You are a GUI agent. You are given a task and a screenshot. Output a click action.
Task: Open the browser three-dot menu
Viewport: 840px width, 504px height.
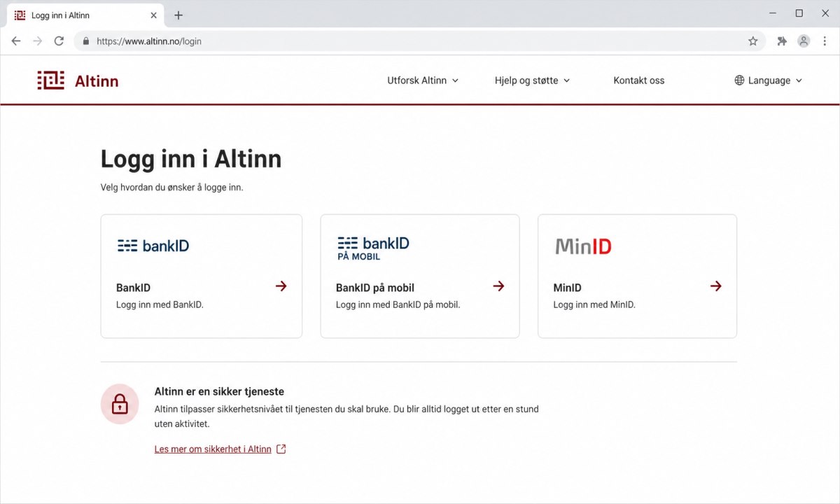[x=825, y=41]
